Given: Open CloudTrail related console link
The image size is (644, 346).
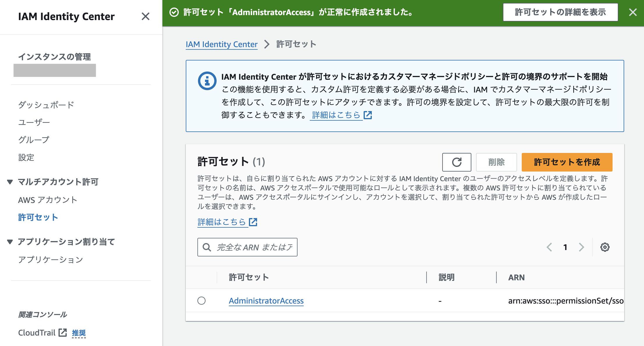Looking at the screenshot, I should tap(37, 333).
